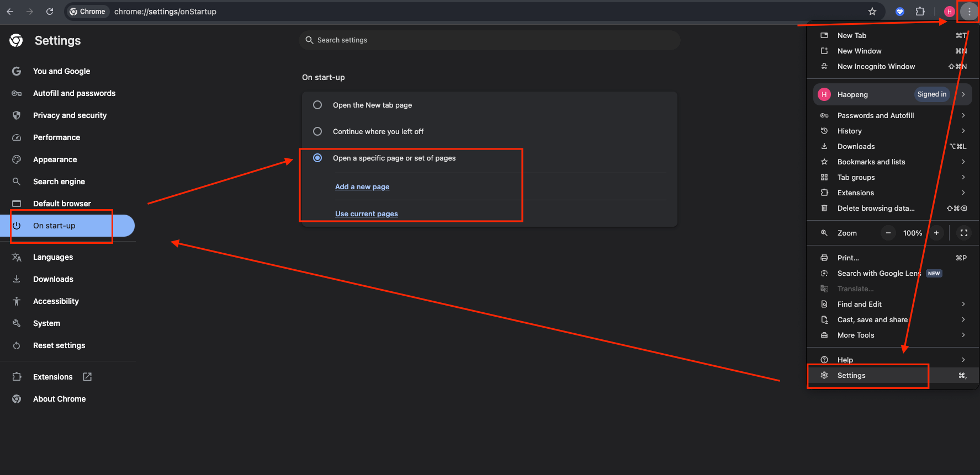Open the Extensions puzzle icon in toolbar
This screenshot has height=475, width=980.
(x=920, y=12)
